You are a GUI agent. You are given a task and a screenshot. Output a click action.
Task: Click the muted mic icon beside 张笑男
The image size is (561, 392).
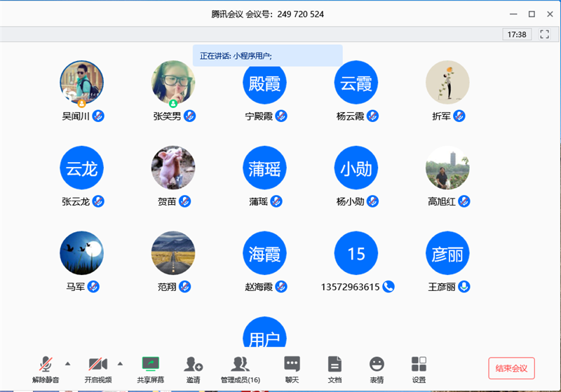[189, 116]
